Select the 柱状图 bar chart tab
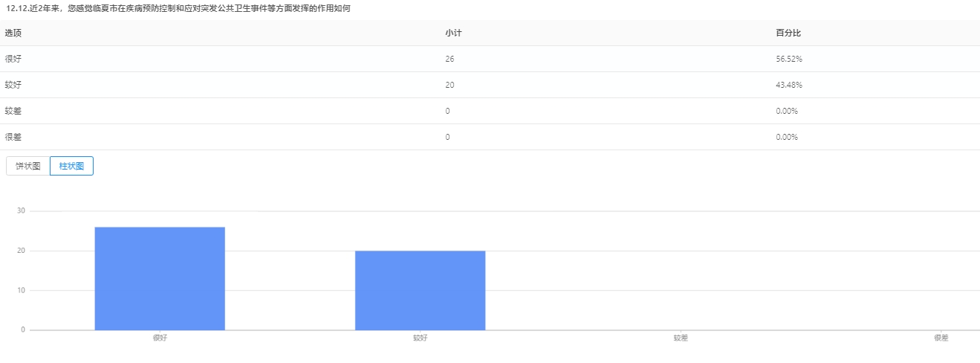The height and width of the screenshot is (363, 980). click(71, 166)
